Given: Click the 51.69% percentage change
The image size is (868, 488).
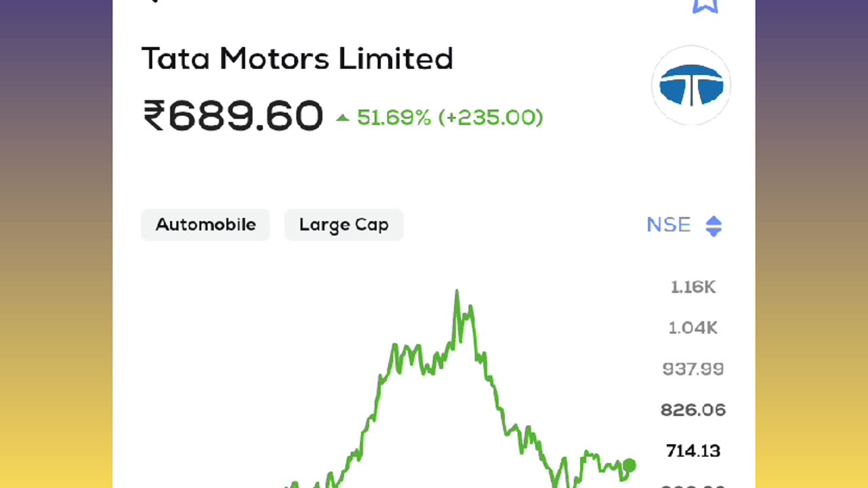Looking at the screenshot, I should coord(394,118).
